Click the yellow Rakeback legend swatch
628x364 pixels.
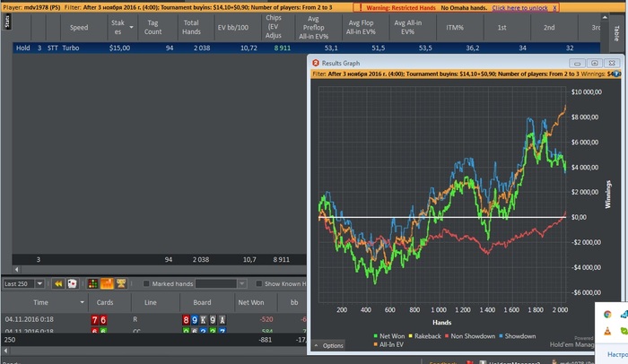(x=411, y=336)
